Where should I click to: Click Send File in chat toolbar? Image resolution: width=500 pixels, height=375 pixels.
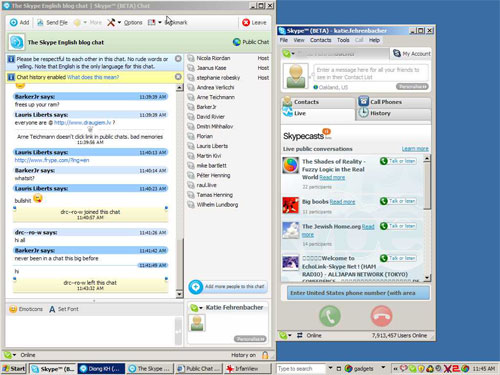coord(52,22)
